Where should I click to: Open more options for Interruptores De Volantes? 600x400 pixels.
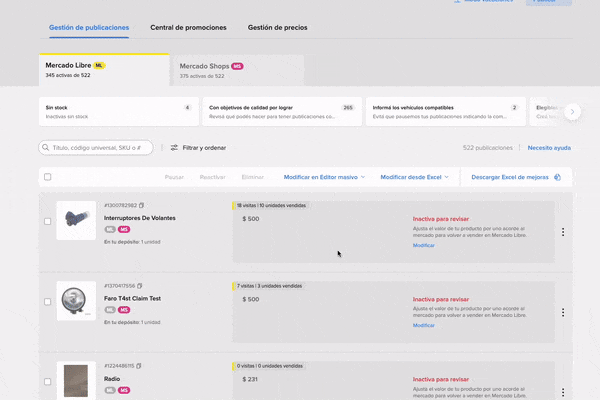click(x=563, y=232)
